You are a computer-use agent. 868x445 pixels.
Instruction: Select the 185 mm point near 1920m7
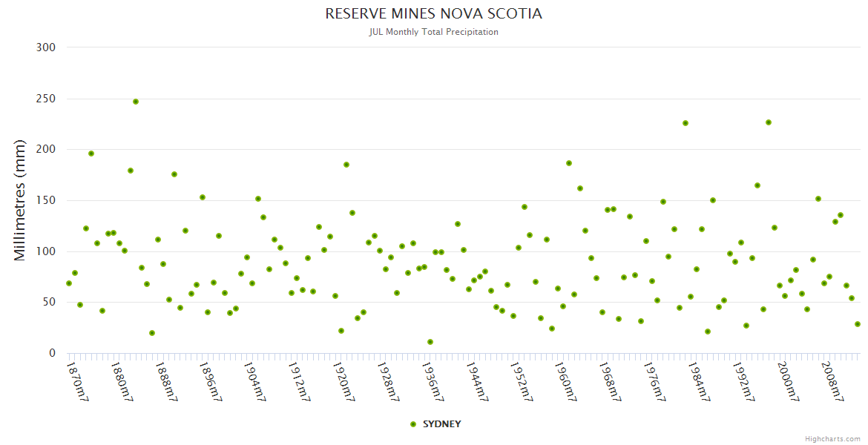click(x=346, y=165)
